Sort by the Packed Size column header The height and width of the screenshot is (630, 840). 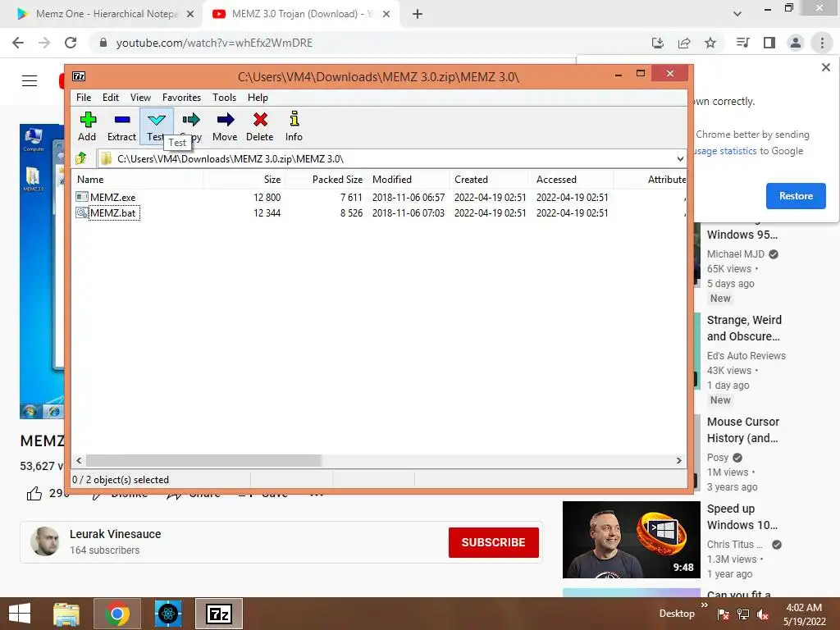click(326, 180)
